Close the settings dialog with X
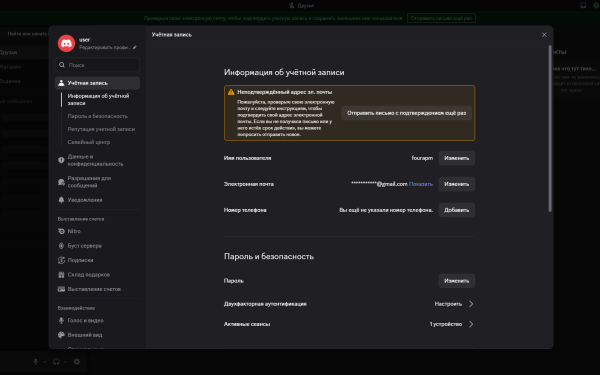The image size is (600, 375). [544, 35]
